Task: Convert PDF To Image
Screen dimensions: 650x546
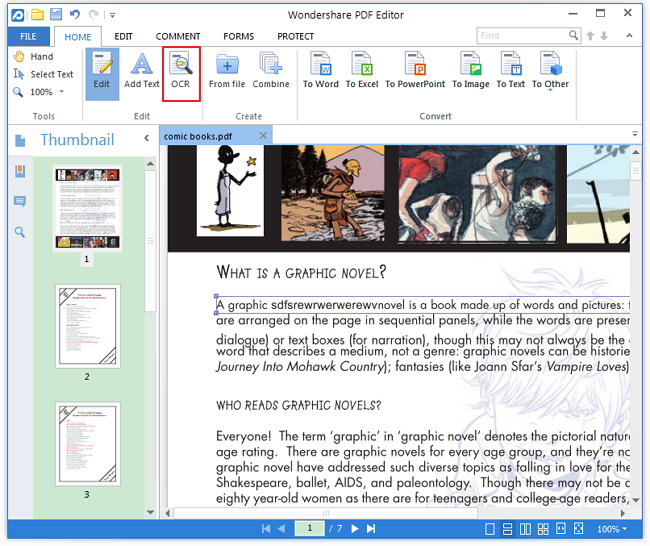Action: pyautogui.click(x=471, y=71)
